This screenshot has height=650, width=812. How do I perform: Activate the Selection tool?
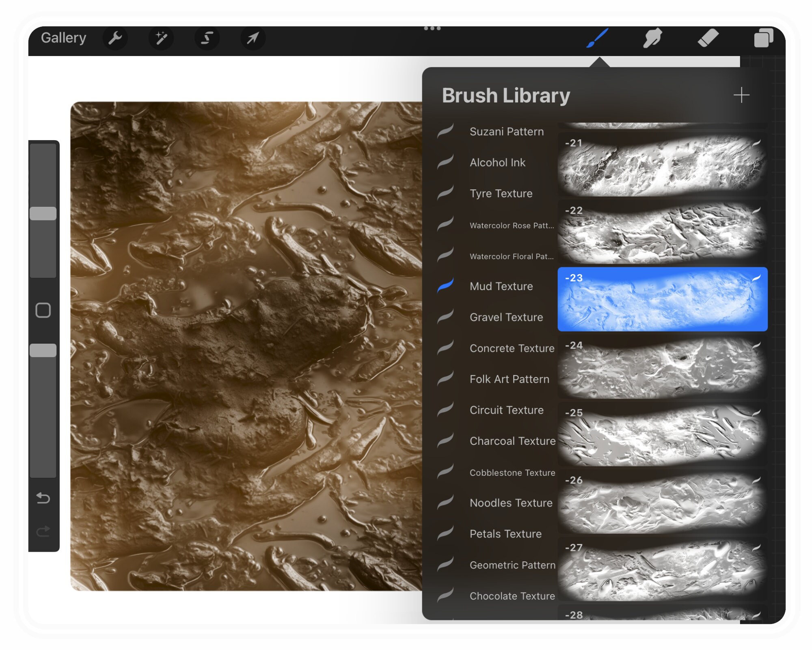click(x=207, y=38)
